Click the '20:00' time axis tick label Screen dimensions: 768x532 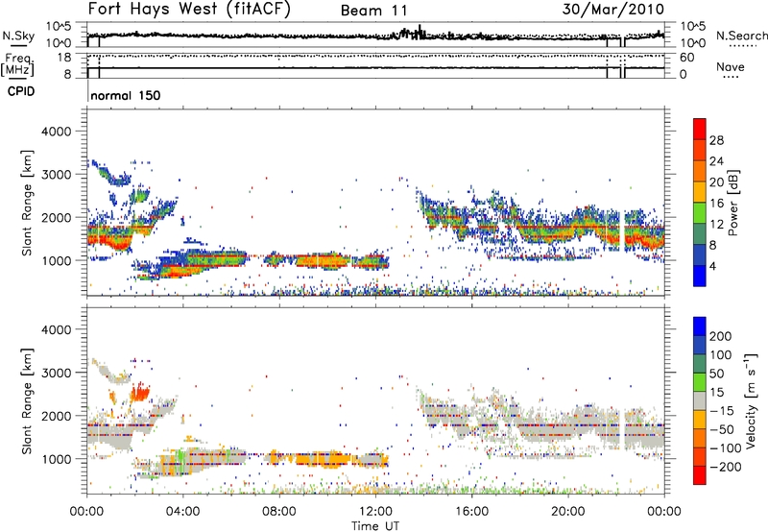567,512
